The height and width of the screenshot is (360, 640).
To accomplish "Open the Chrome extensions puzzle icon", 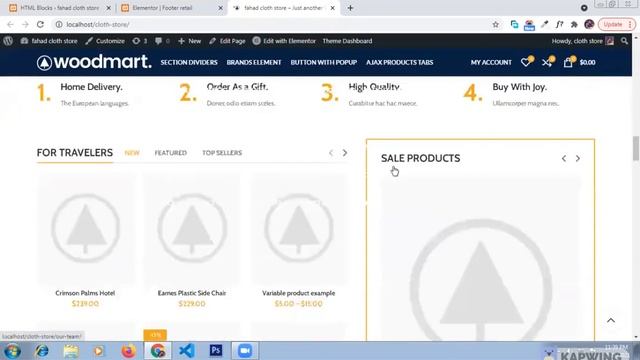I will [574, 24].
